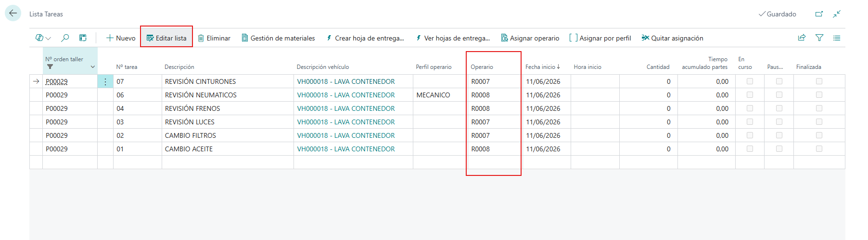Select the P00029 cell in task 07 row
Screen dimensions: 868x240
[70, 81]
